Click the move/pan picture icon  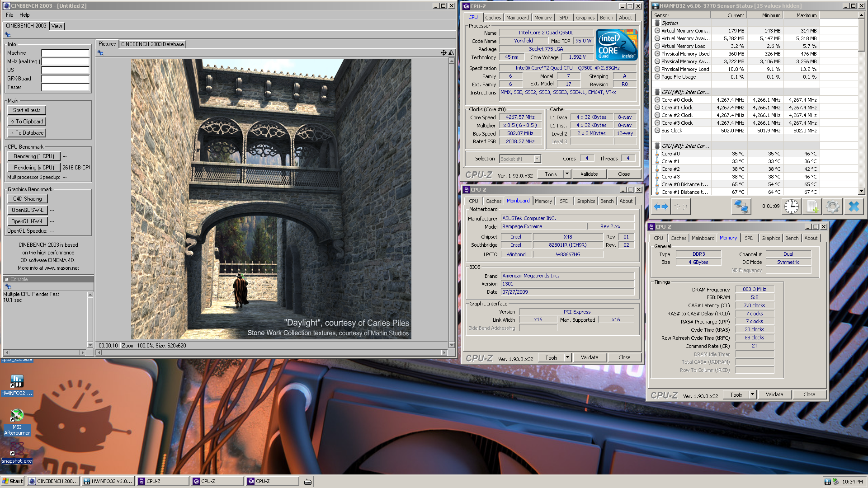tap(443, 53)
